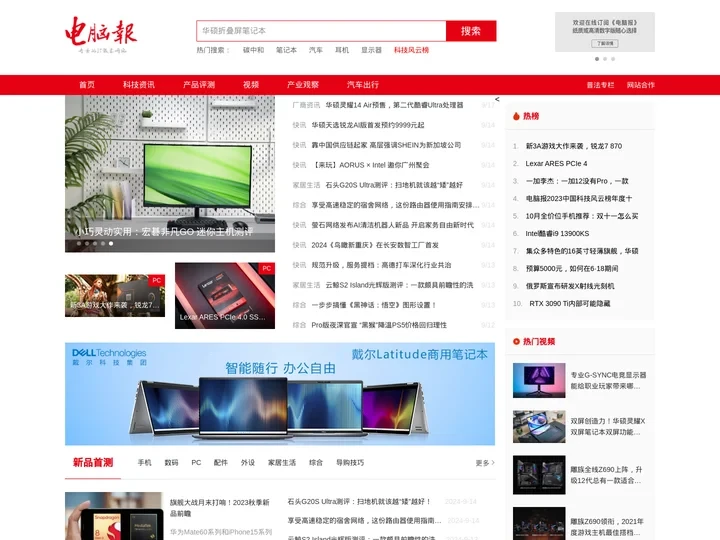Viewport: 720px width, 540px height.
Task: Switch to the 配件 tab under 新品首测
Action: pos(220,462)
